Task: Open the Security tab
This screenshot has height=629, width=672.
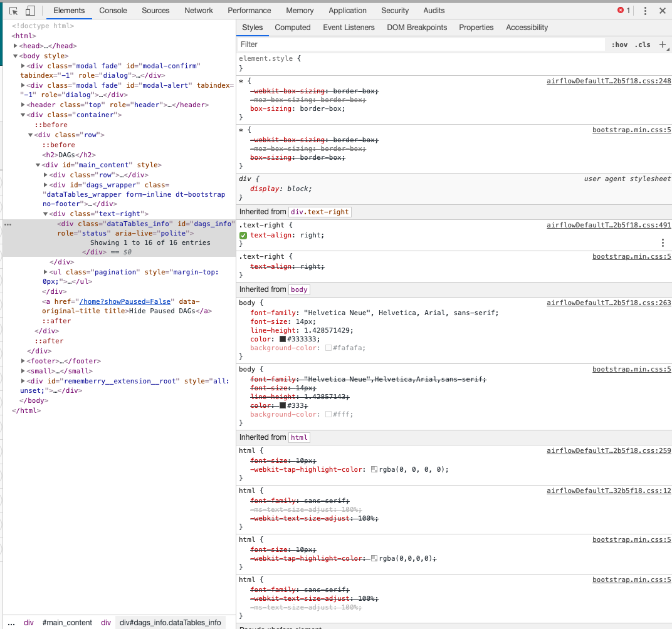Action: 395,11
